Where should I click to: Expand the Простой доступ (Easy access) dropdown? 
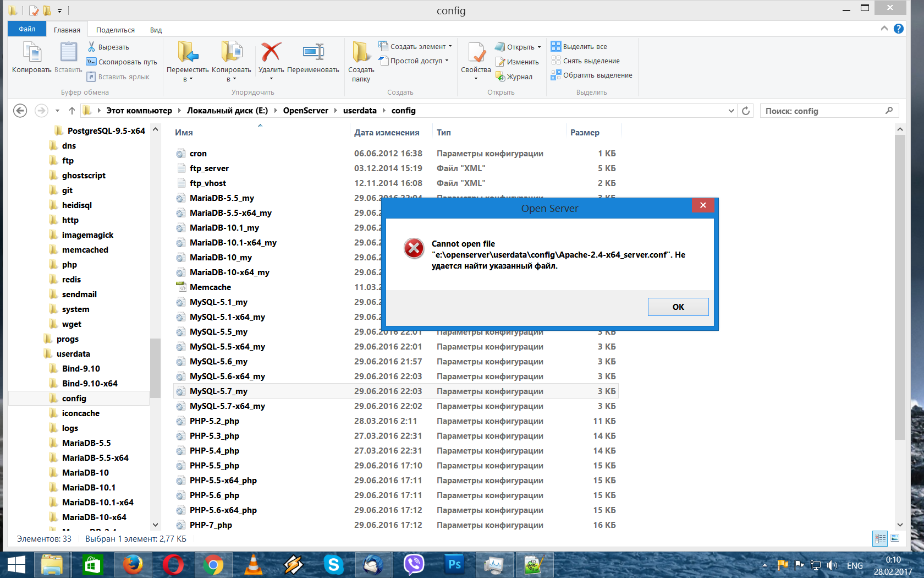click(x=447, y=61)
